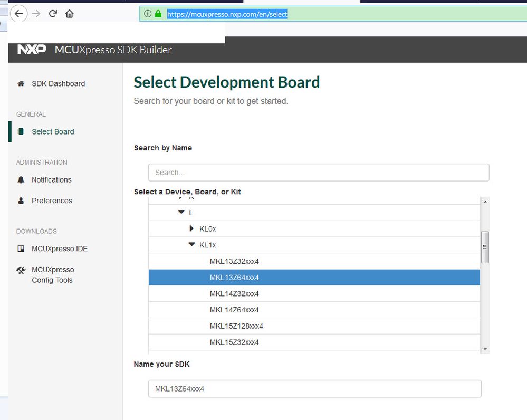The width and height of the screenshot is (527, 420).
Task: Collapse the KL1x tree node
Action: click(191, 244)
